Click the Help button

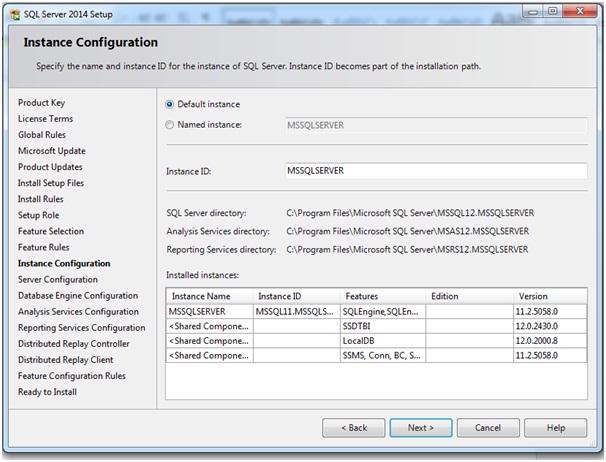coord(556,428)
